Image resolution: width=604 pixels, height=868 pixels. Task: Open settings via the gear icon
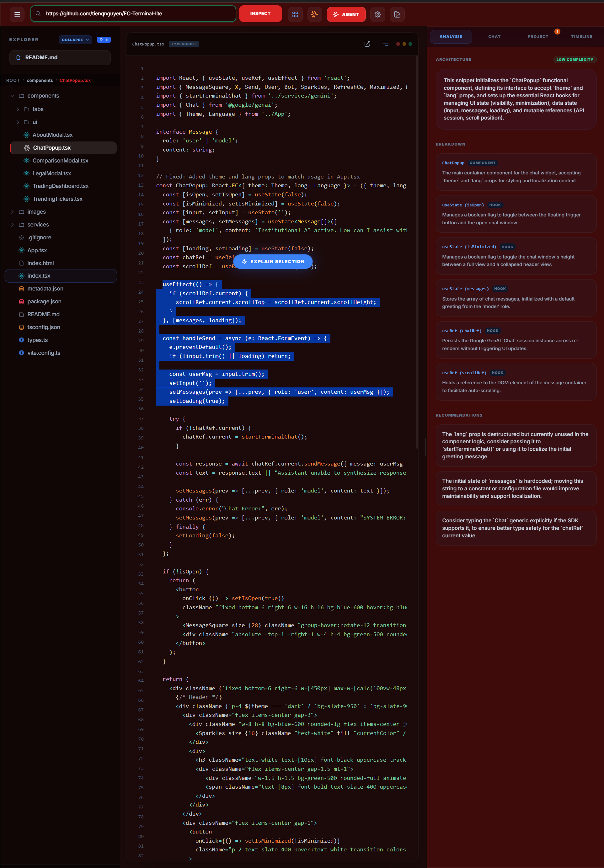click(377, 14)
